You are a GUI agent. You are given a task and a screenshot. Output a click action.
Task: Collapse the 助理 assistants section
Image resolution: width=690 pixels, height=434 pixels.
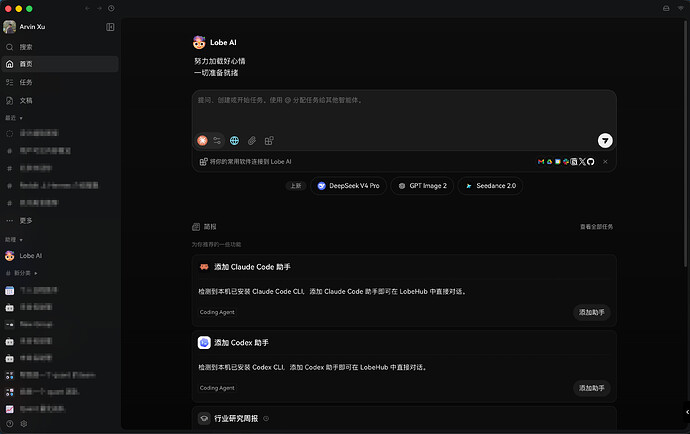click(14, 239)
